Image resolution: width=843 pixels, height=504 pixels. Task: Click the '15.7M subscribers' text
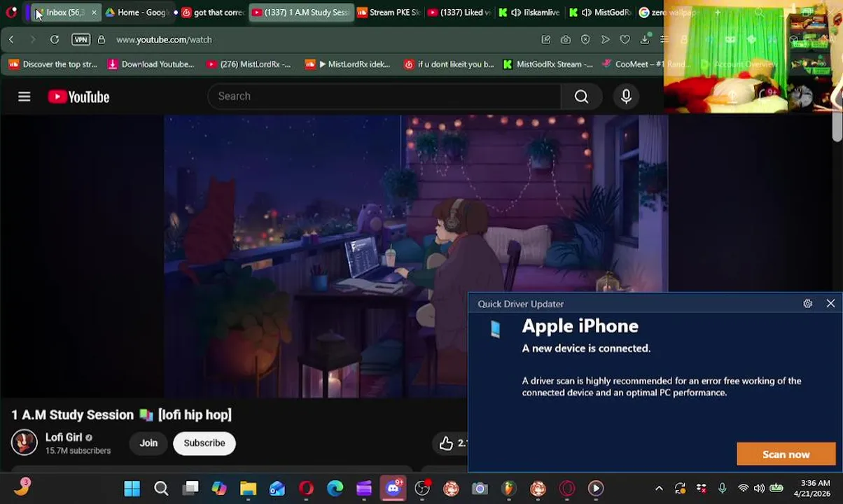coord(78,451)
